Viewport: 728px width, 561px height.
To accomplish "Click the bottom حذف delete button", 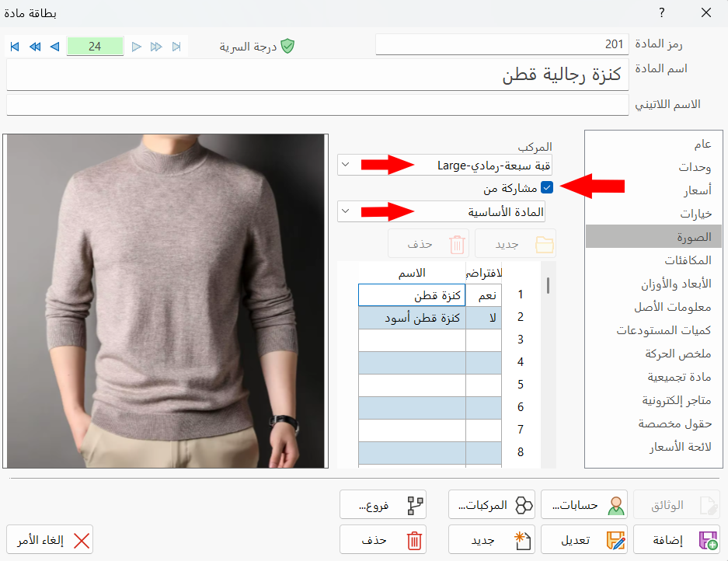I will [x=383, y=540].
